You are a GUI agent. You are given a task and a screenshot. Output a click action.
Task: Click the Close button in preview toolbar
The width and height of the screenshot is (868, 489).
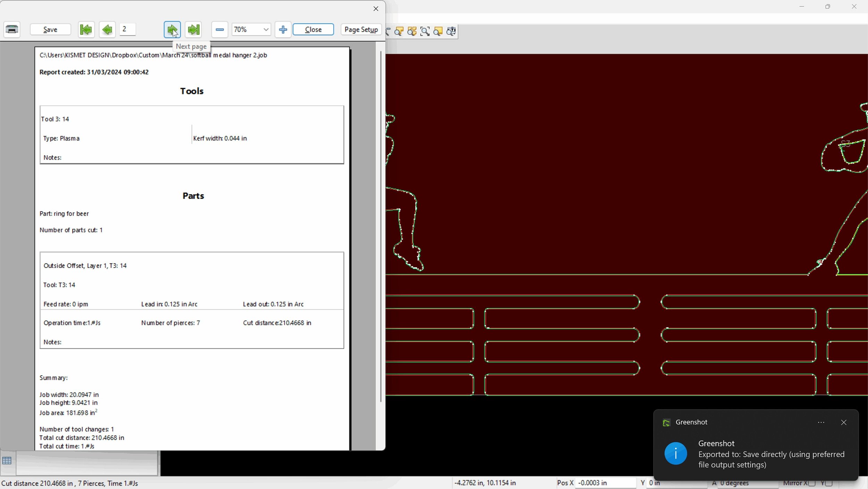[x=313, y=30]
